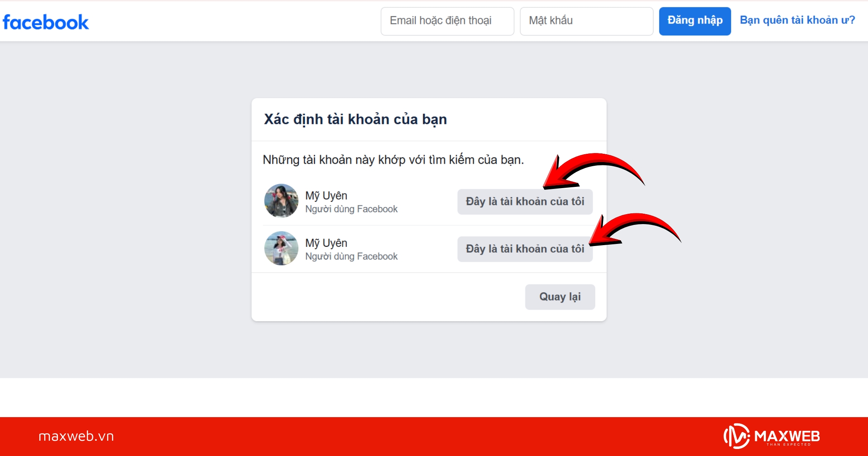Click the name Mỹ Uyên beside the dark jacket photo
Screen dimensions: 868x456
click(326, 196)
